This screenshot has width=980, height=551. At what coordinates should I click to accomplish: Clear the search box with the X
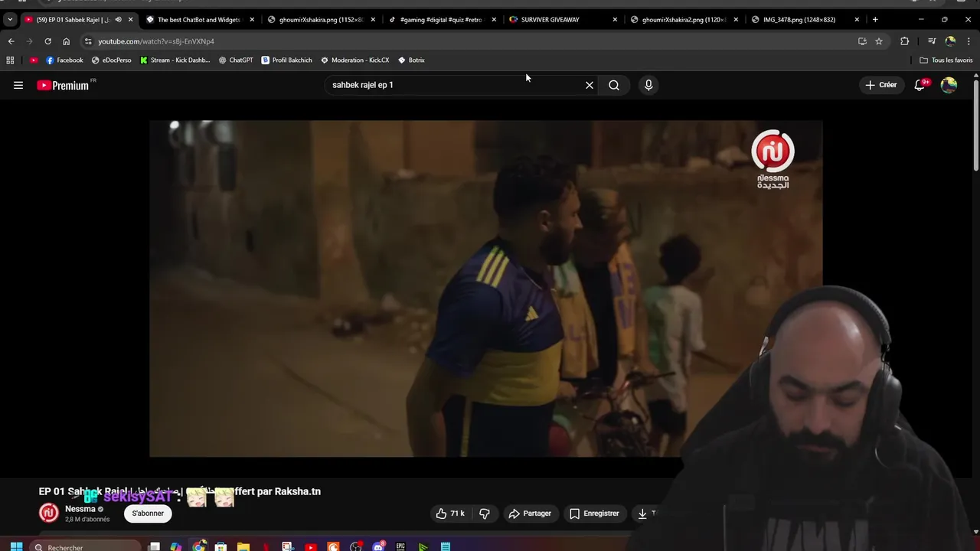pyautogui.click(x=590, y=85)
